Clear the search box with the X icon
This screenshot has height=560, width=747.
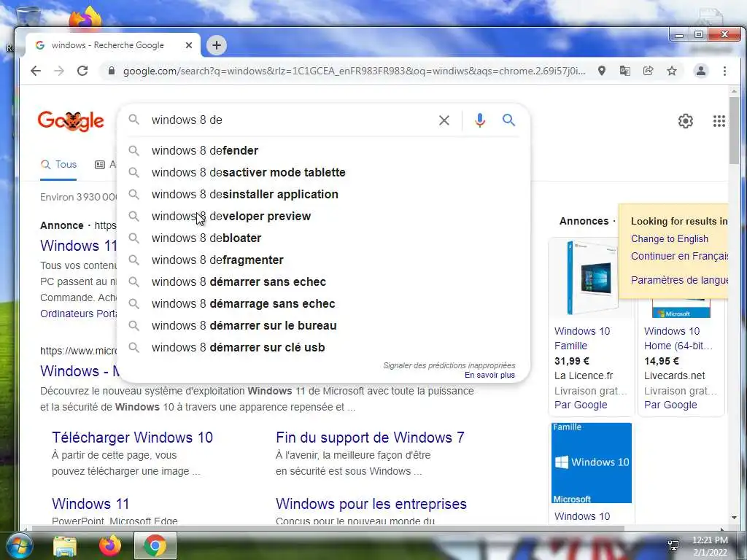click(444, 120)
